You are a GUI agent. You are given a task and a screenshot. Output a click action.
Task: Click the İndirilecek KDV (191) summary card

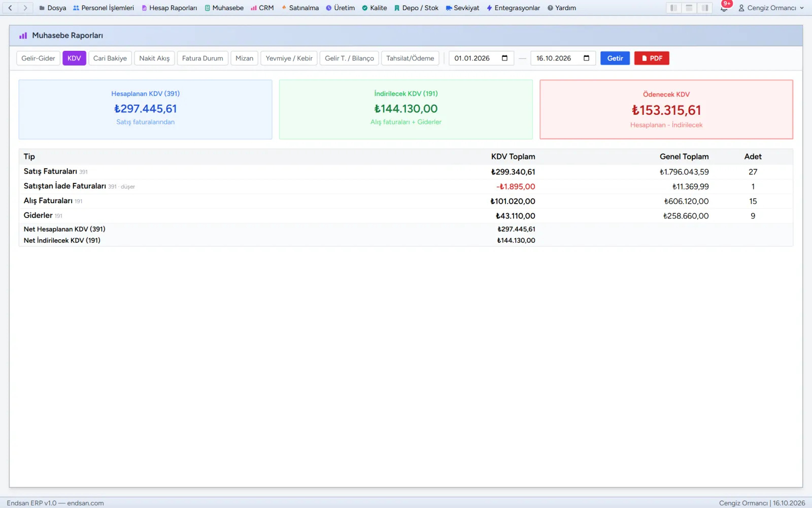(x=406, y=109)
